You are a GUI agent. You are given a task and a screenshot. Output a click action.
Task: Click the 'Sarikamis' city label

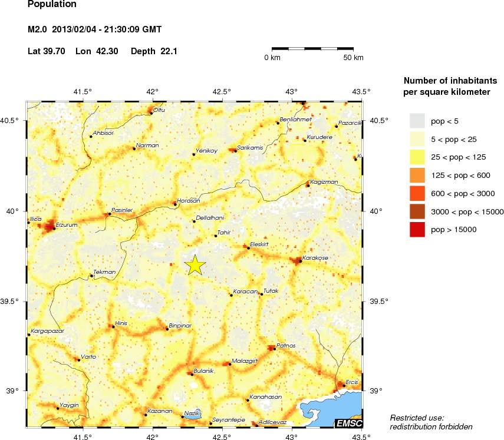coord(250,148)
